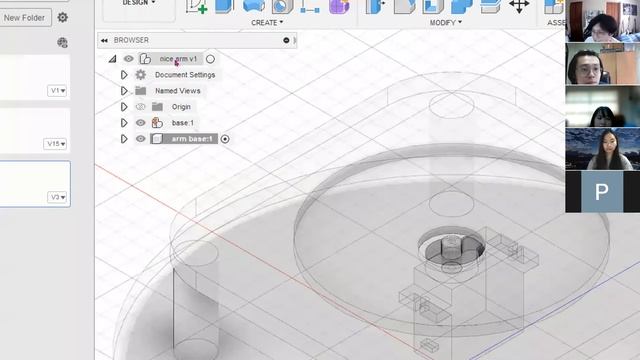The image size is (640, 360).
Task: Open the ASSEMBLE menu
Action: [x=556, y=23]
